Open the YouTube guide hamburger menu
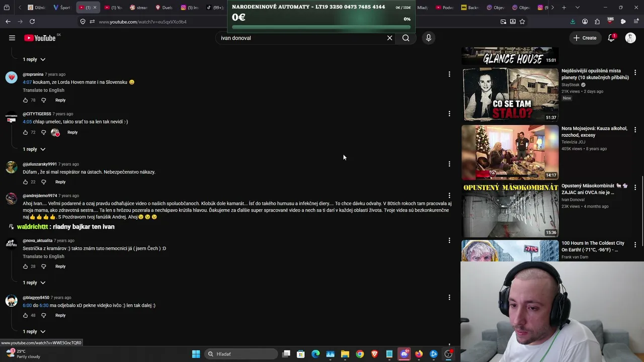Image resolution: width=644 pixels, height=362 pixels. (12, 38)
